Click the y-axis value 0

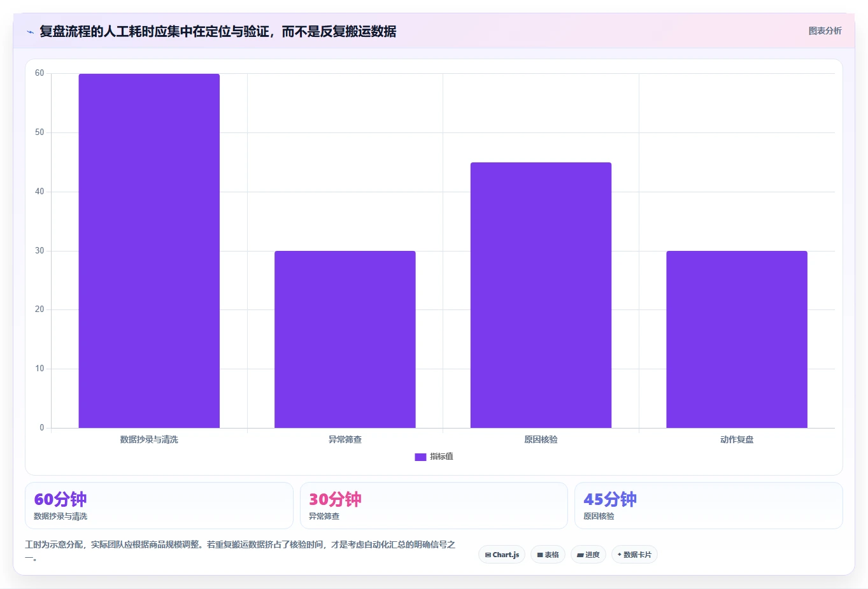42,428
